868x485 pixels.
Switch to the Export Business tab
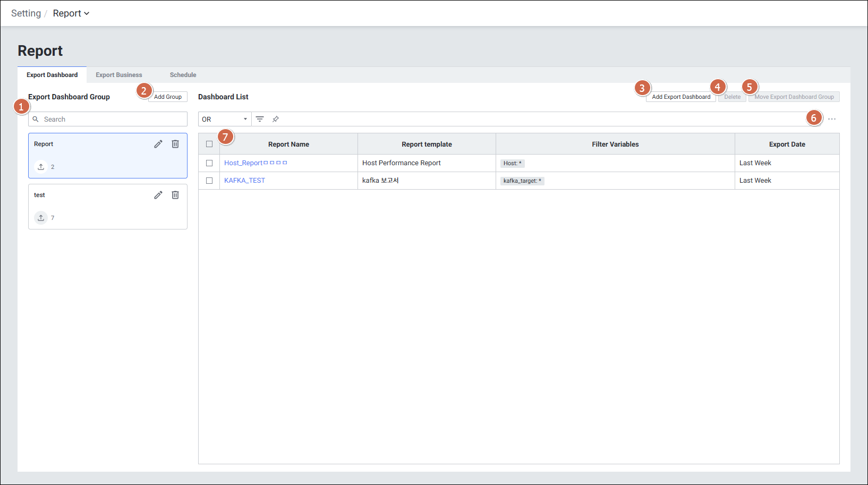[x=119, y=75]
